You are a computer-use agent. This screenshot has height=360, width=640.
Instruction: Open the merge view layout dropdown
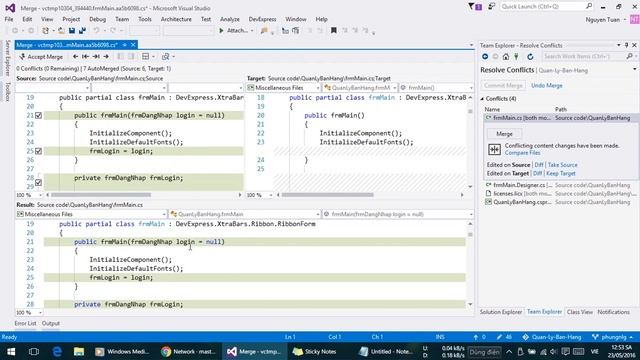click(148, 57)
